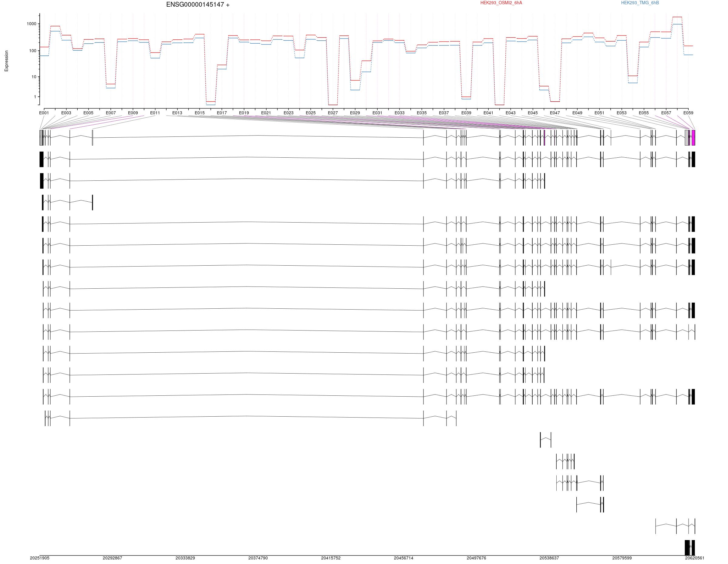Select exon label E031
Screen dimensions: 728x564
pyautogui.click(x=377, y=113)
